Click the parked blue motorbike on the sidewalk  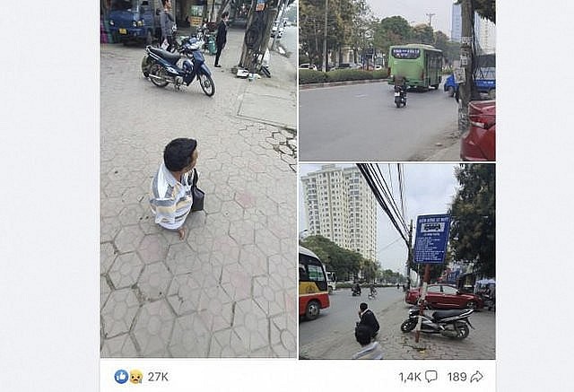click(178, 67)
